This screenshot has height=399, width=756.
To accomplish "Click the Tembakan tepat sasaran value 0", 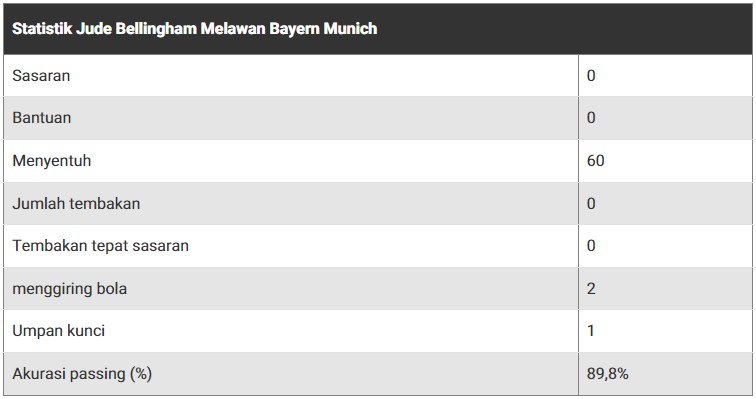I will coord(591,246).
